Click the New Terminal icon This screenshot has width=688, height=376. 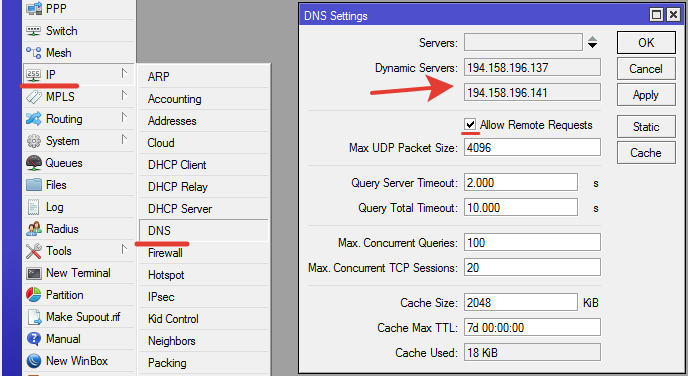(34, 273)
